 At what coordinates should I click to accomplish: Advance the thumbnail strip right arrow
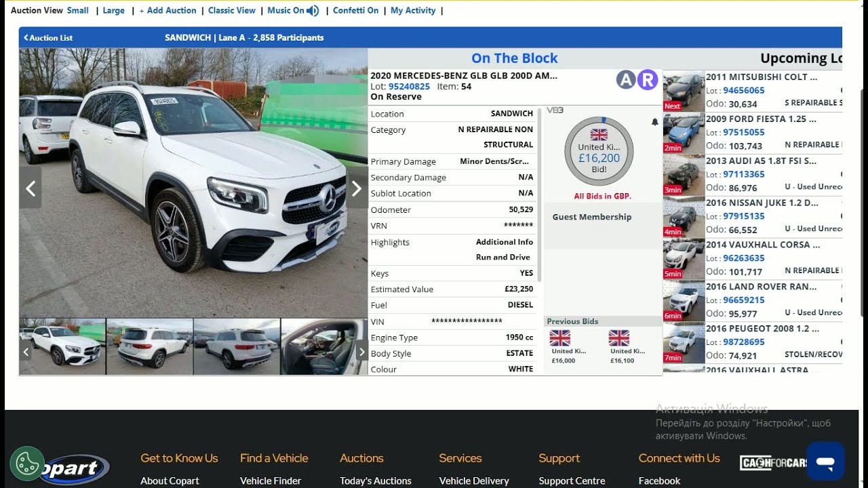361,352
